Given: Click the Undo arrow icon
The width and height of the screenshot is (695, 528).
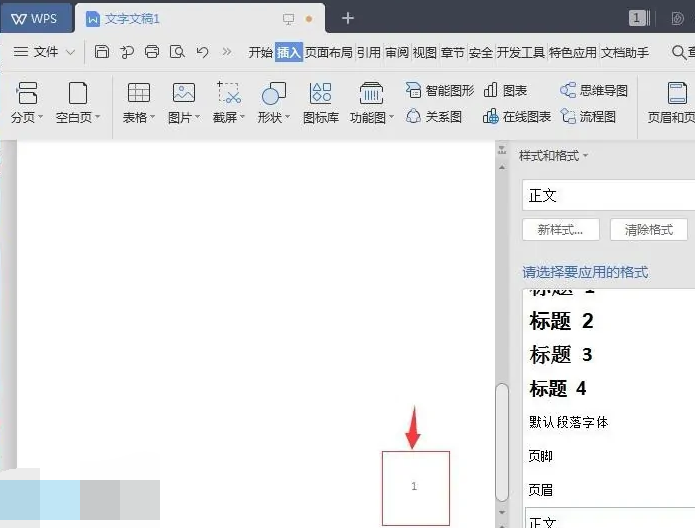Looking at the screenshot, I should (203, 52).
